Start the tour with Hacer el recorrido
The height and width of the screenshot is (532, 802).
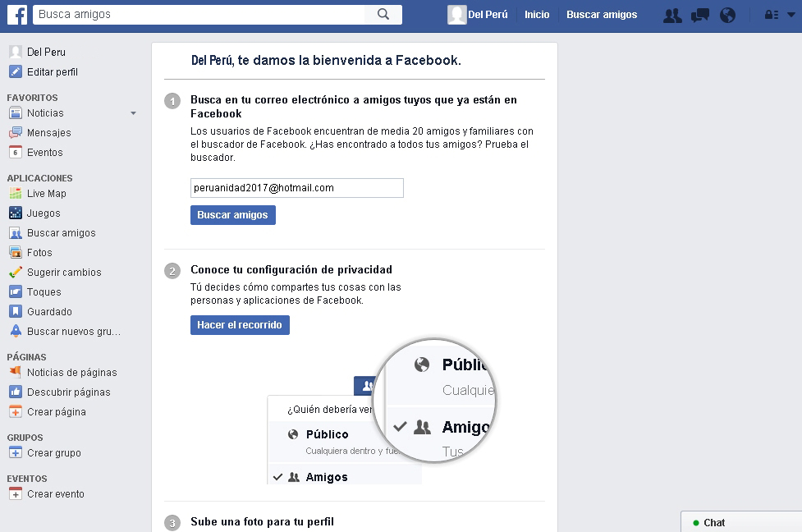240,324
